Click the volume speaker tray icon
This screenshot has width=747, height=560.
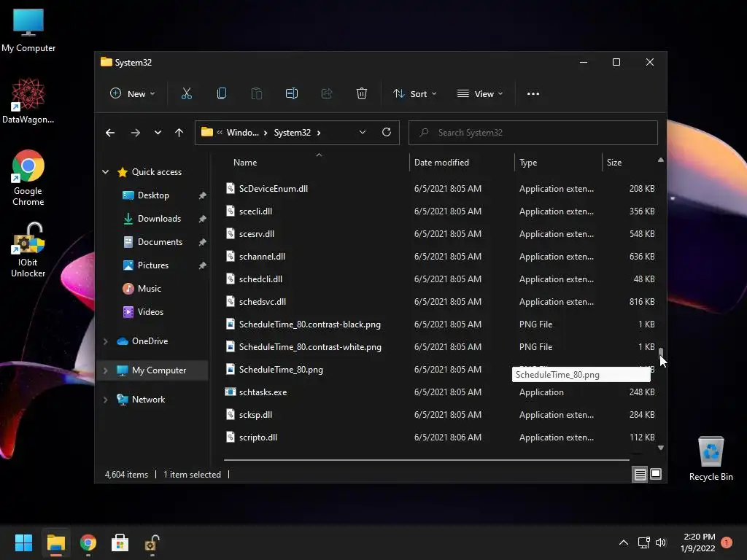tap(661, 542)
